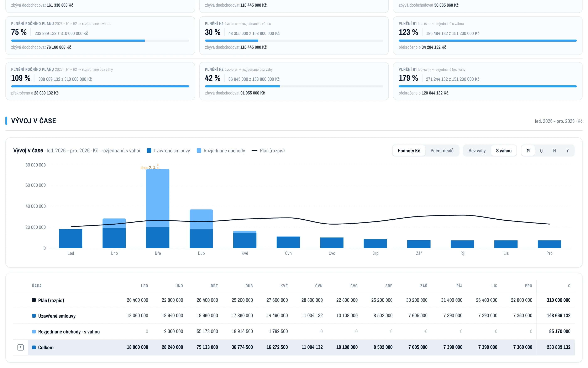This screenshot has width=588, height=368.
Task: Click the black square beside Plán (rozpis) row
Action: (x=34, y=300)
